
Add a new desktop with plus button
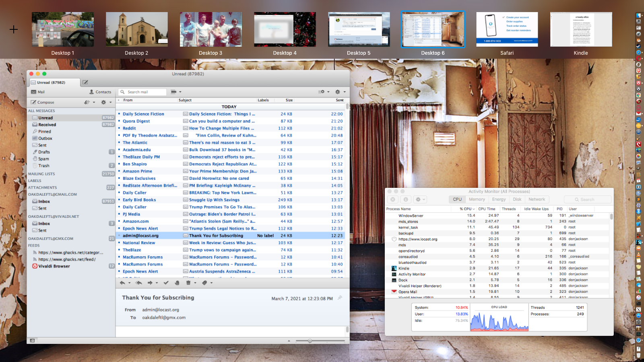(14, 29)
